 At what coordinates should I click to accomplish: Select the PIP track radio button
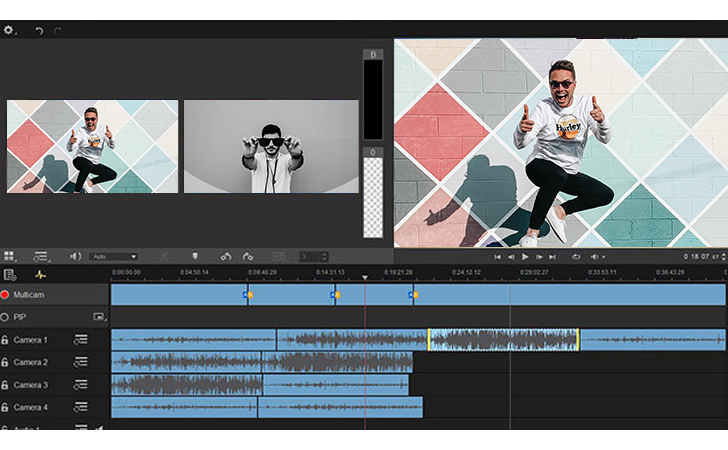tap(6, 317)
